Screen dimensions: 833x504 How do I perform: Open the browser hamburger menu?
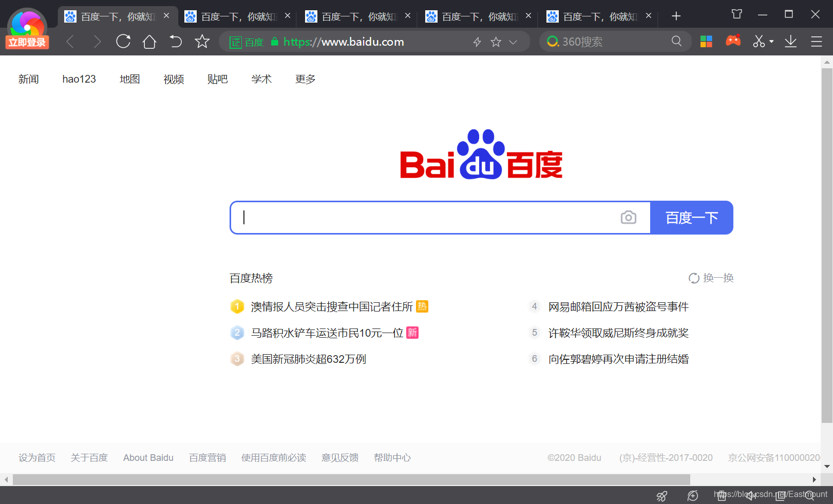click(817, 42)
